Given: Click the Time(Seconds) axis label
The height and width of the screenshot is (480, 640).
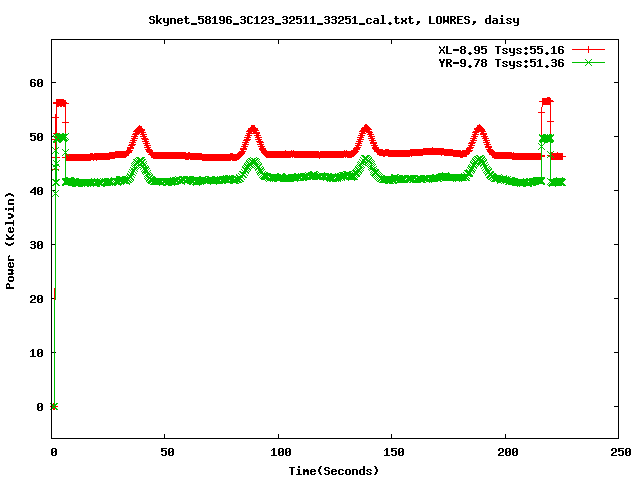Looking at the screenshot, I should pyautogui.click(x=334, y=471).
